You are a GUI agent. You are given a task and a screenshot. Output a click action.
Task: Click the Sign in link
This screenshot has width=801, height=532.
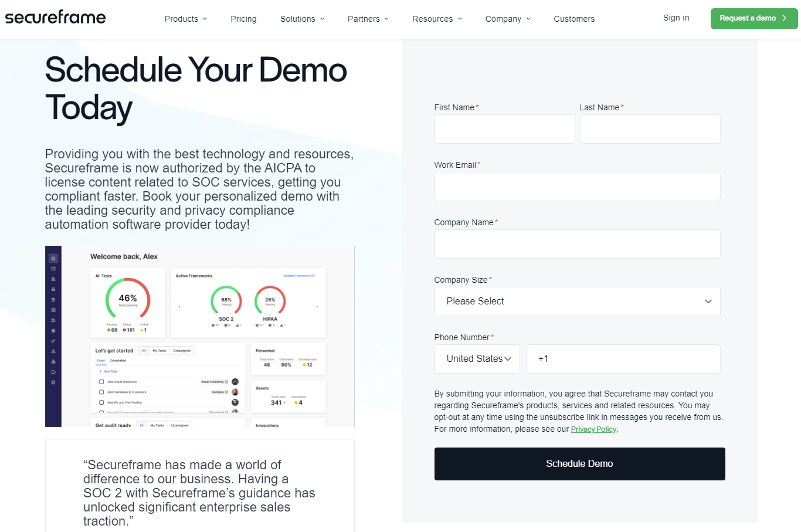676,18
